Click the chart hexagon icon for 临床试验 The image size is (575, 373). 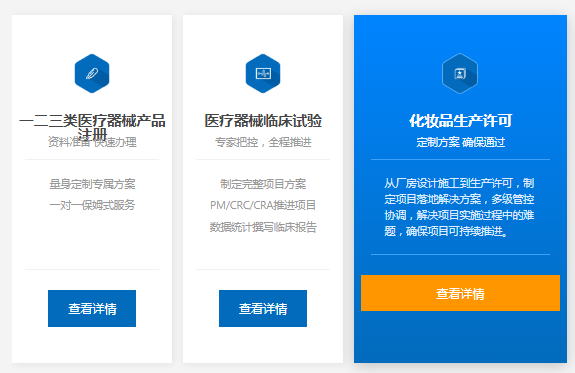pyautogui.click(x=263, y=73)
